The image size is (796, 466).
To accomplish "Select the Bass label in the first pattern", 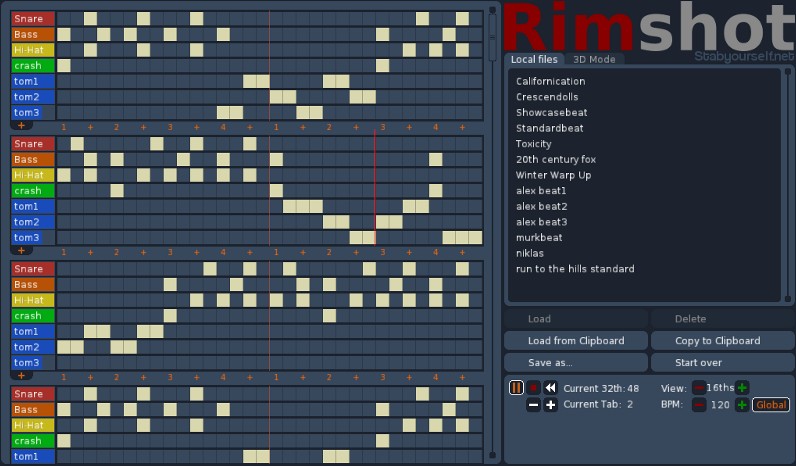I will pos(32,35).
